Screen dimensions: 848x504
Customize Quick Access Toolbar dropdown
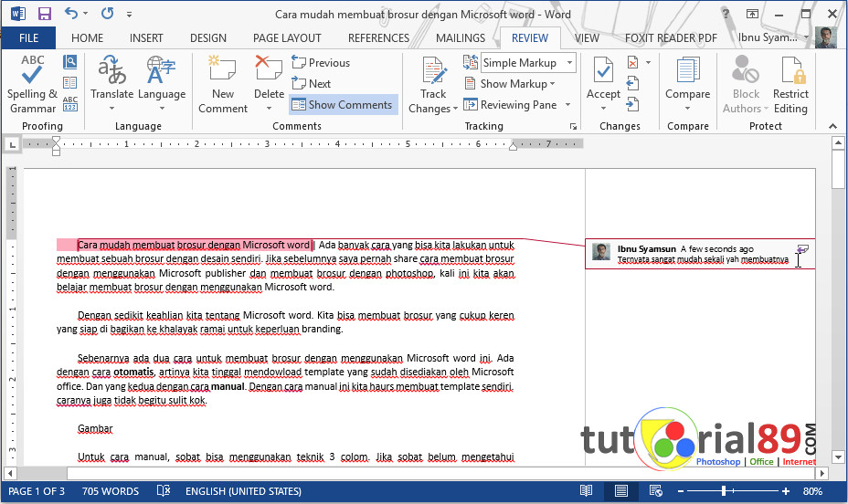click(129, 14)
